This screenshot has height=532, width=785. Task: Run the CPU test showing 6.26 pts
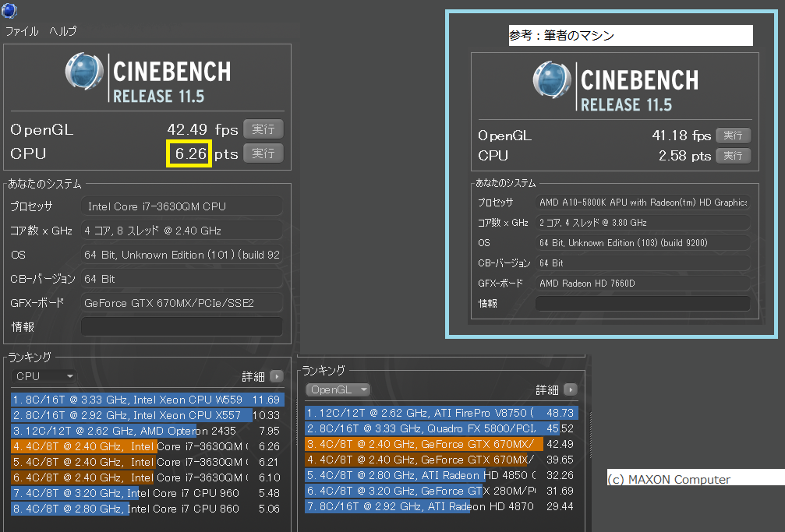tap(263, 153)
